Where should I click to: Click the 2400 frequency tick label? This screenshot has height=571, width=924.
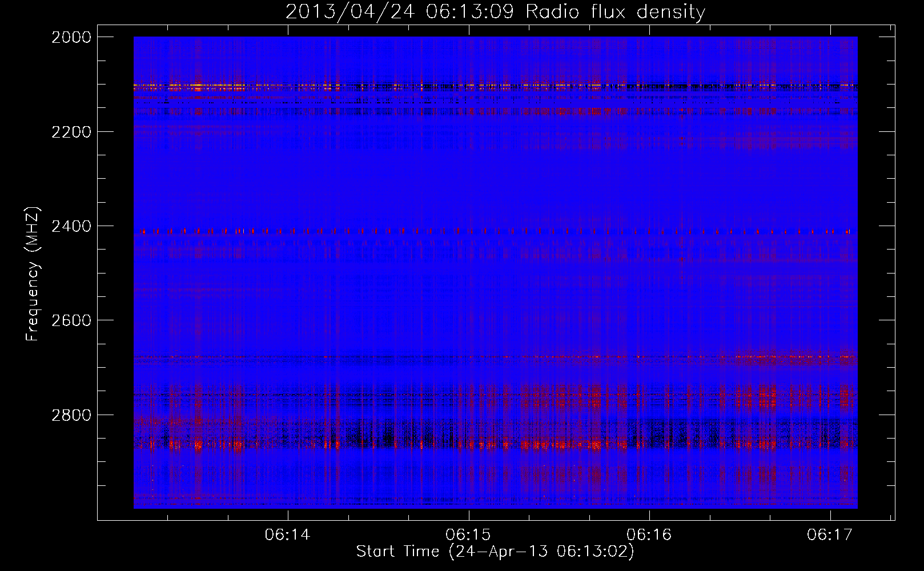[x=71, y=227]
